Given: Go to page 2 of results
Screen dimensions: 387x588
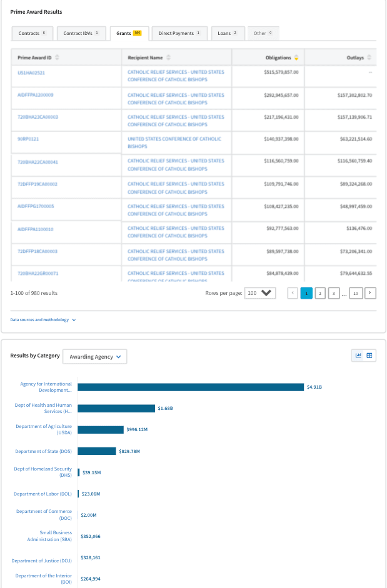Looking at the screenshot, I should [319, 292].
